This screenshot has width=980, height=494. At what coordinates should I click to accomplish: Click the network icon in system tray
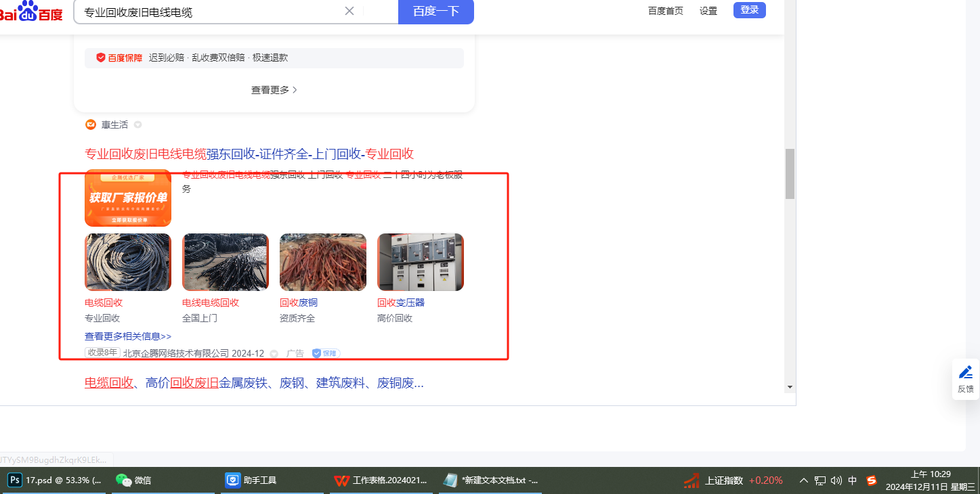820,480
